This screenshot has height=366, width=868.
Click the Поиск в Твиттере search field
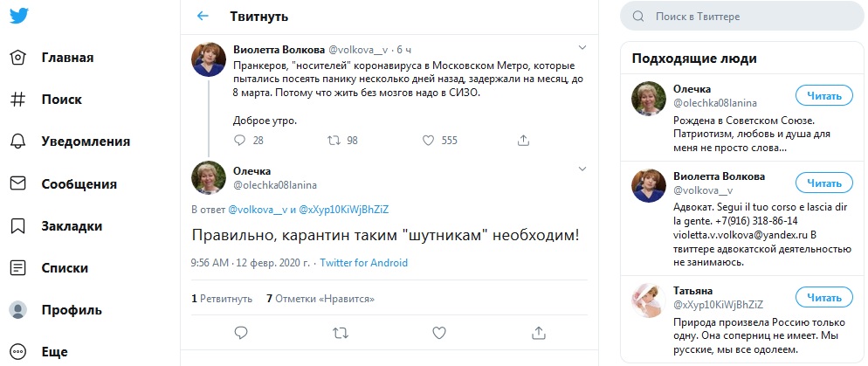[742, 17]
